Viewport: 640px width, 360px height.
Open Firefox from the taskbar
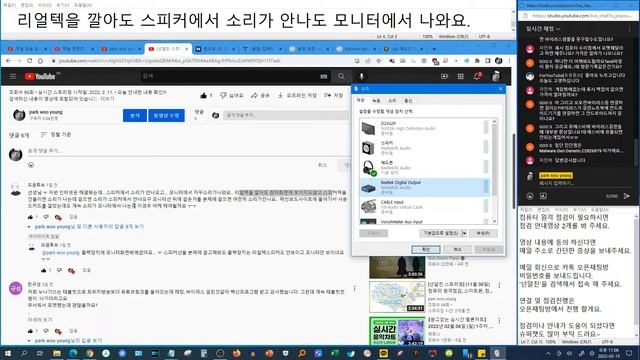237,353
